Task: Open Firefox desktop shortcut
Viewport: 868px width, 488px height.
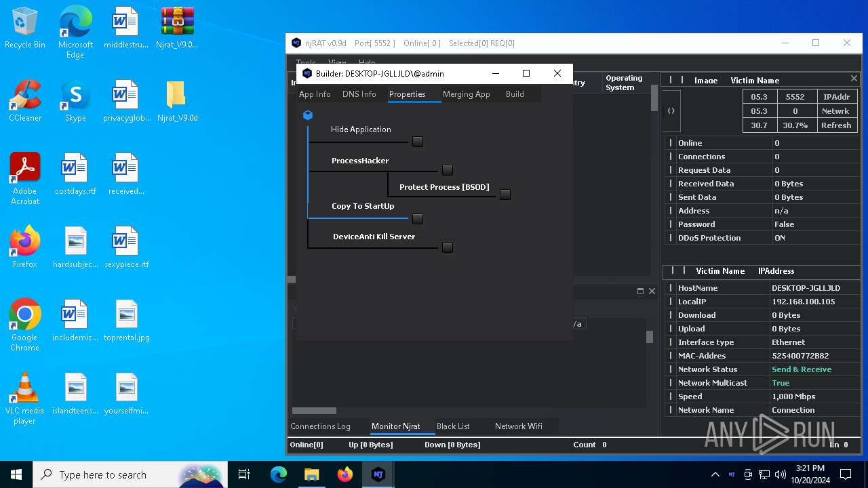Action: [x=25, y=247]
